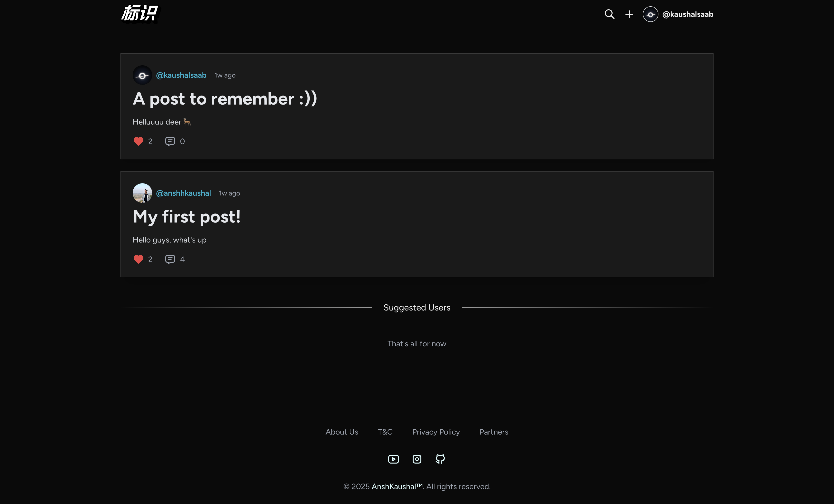
Task: Open comments on "My first post!"
Action: pyautogui.click(x=170, y=260)
